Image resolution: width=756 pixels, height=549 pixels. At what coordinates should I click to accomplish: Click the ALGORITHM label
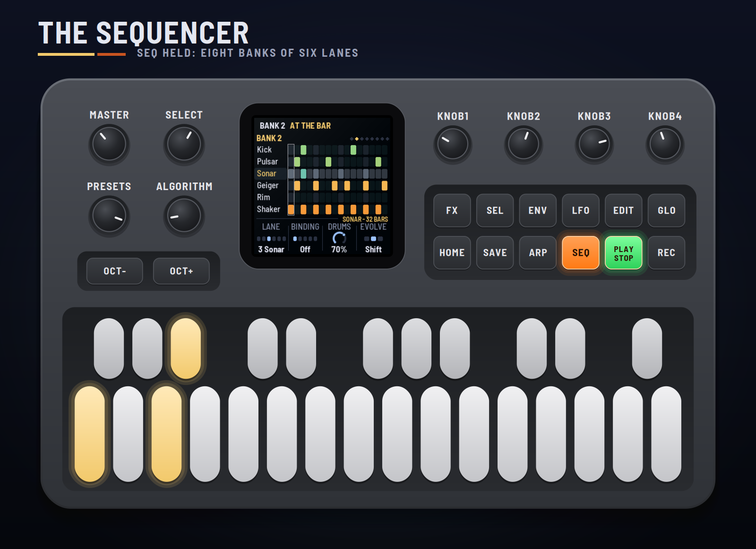click(x=184, y=186)
